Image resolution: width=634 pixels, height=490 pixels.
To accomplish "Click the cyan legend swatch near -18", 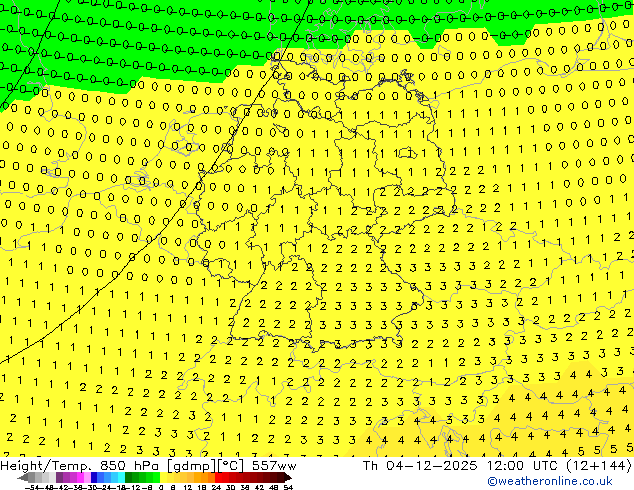I will [x=121, y=478].
